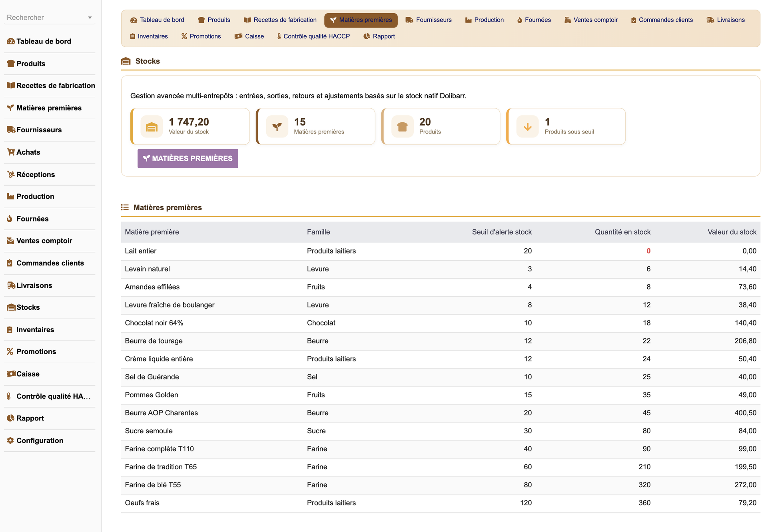Click the Livraisons delivery truck icon in sidebar

[11, 285]
